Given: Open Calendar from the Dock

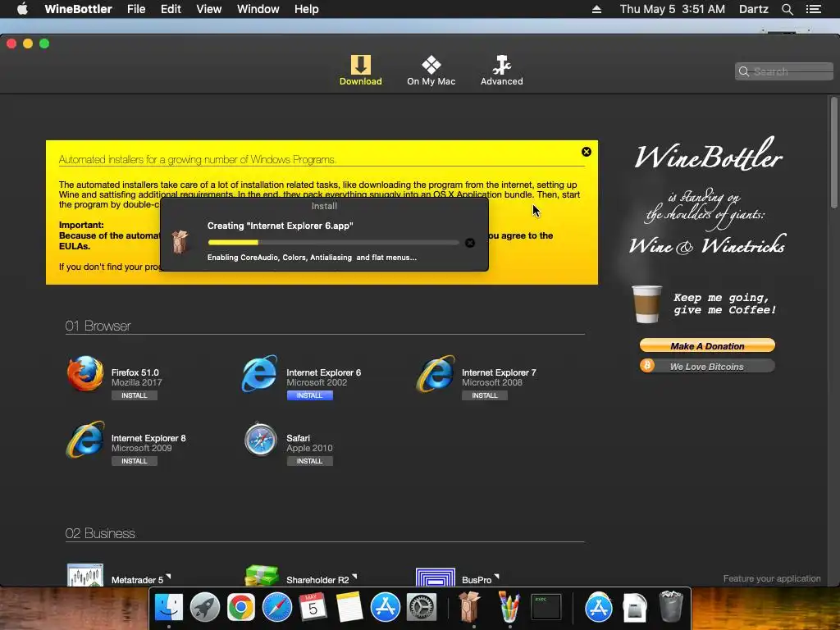Looking at the screenshot, I should 313,607.
